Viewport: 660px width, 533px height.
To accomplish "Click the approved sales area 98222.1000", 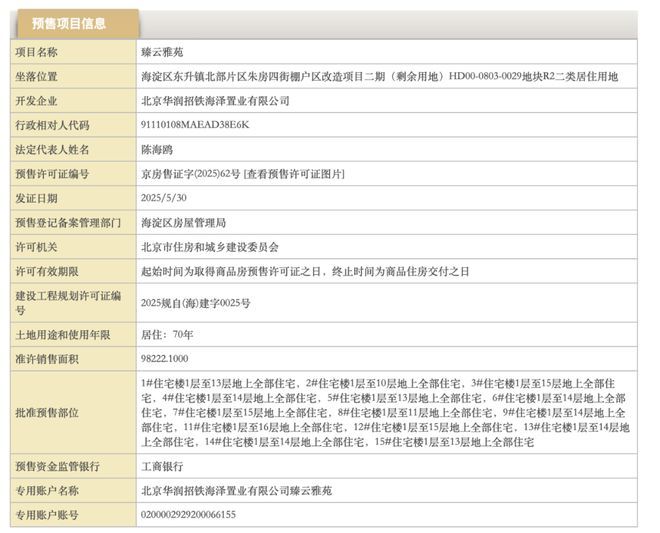I will tap(165, 358).
